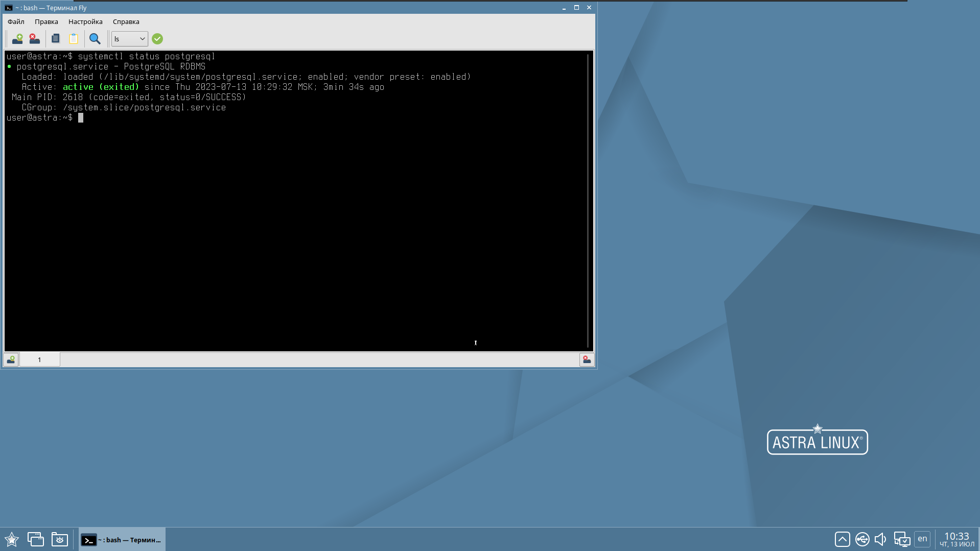Open search with the magnifier icon
The height and width of the screenshot is (551, 980).
click(95, 39)
